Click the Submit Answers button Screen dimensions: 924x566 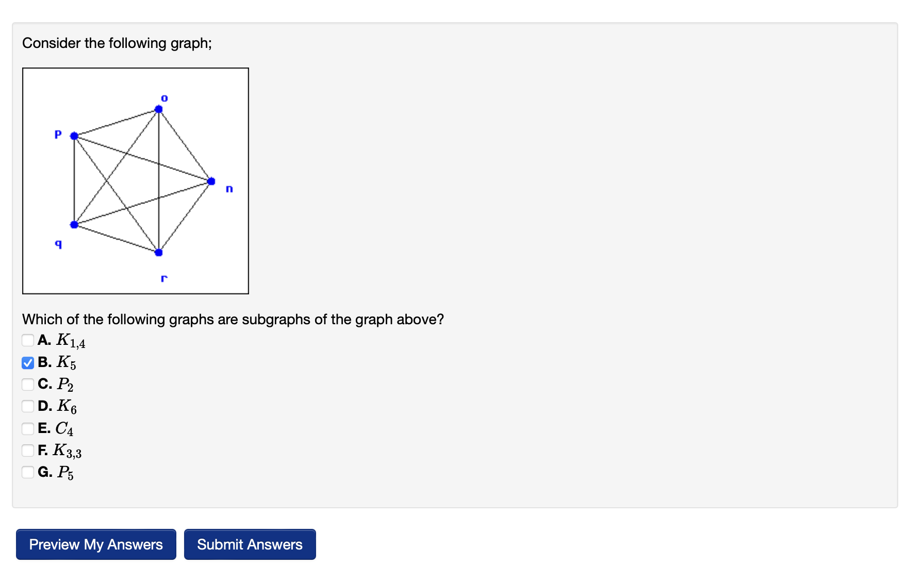click(x=250, y=544)
